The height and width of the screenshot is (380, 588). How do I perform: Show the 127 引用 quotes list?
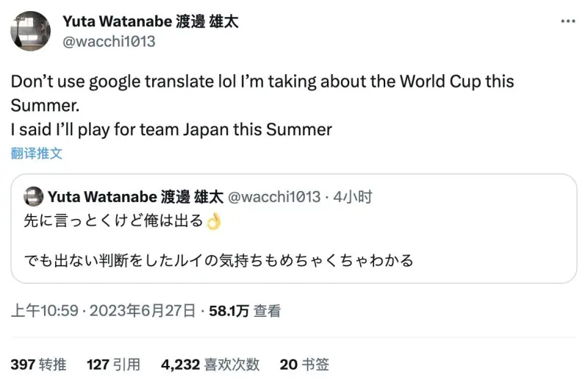[x=113, y=364]
